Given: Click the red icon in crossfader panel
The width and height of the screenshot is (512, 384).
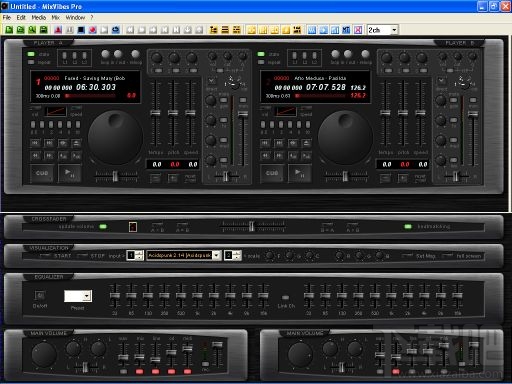Looking at the screenshot, I should point(133,227).
